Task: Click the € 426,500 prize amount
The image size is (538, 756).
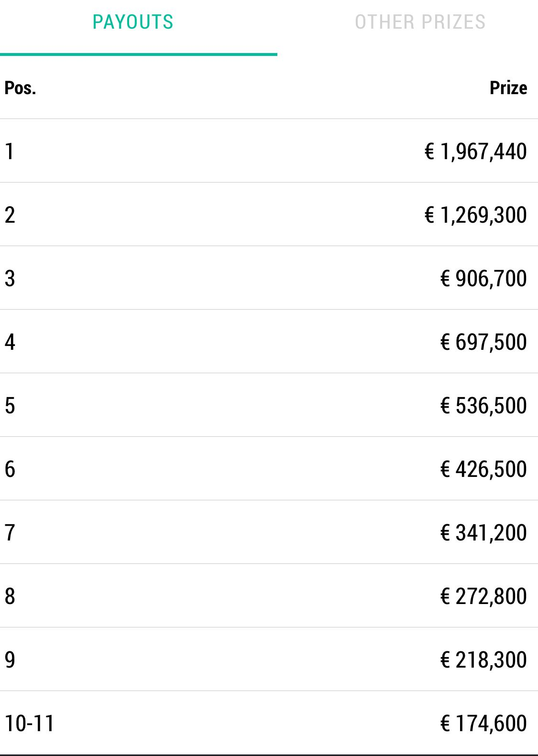Action: click(483, 469)
